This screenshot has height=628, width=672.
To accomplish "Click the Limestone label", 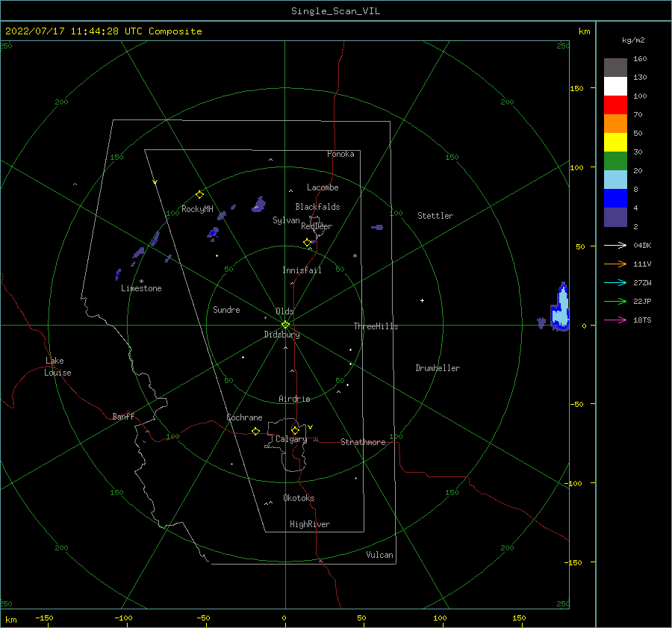I will click(x=141, y=288).
